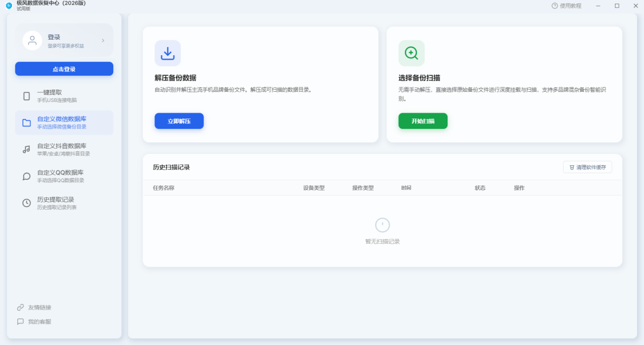
Task: Click 解压备份数据 card title
Action: click(175, 78)
